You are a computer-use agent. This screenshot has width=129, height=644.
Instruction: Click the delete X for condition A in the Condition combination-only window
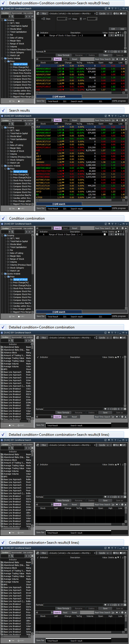pyautogui.click(x=112, y=234)
